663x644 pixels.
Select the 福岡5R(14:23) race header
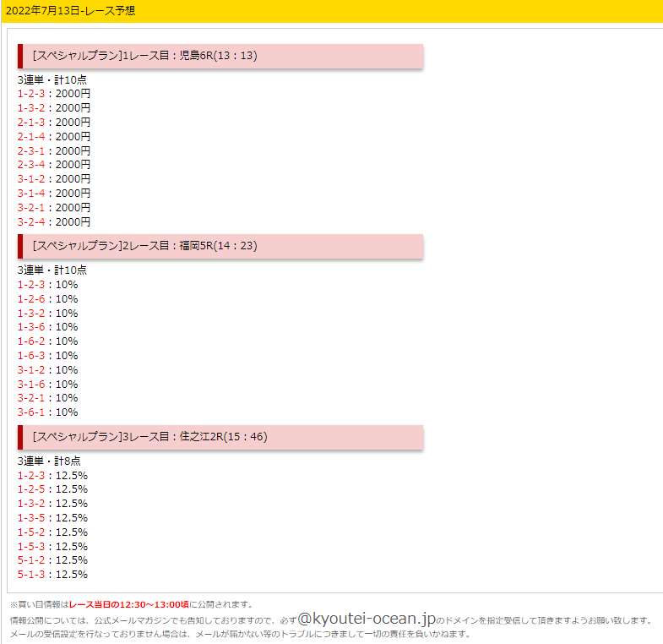coord(220,246)
